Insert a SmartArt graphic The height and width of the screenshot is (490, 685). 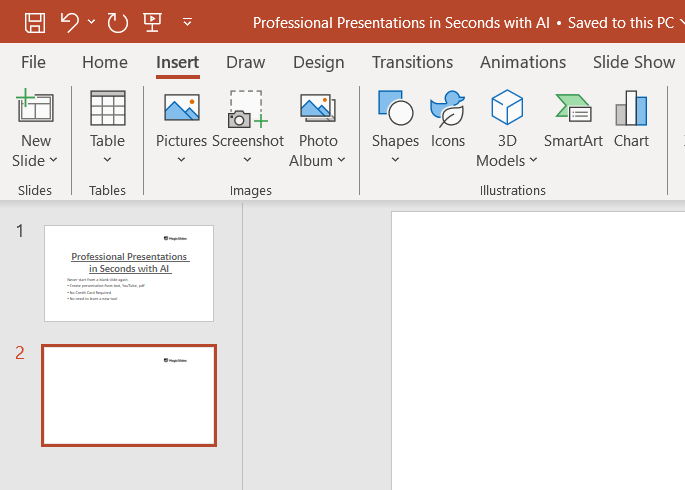click(573, 121)
